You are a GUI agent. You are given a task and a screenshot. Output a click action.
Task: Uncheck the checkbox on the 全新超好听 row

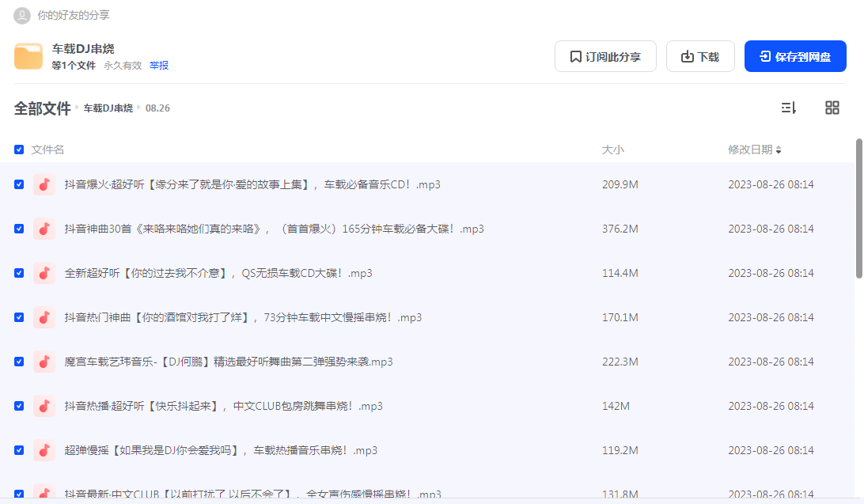18,272
